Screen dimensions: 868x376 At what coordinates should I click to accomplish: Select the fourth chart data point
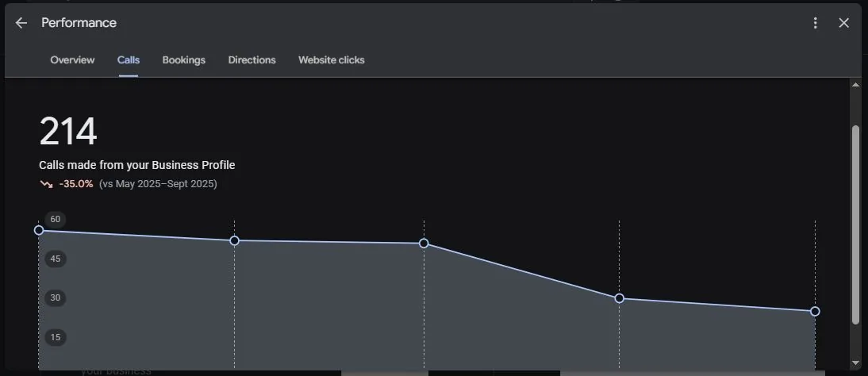(x=620, y=298)
